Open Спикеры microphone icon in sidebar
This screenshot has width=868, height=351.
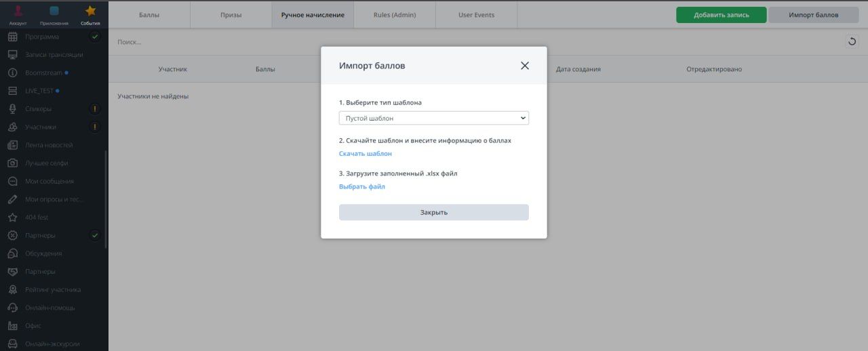pyautogui.click(x=12, y=108)
